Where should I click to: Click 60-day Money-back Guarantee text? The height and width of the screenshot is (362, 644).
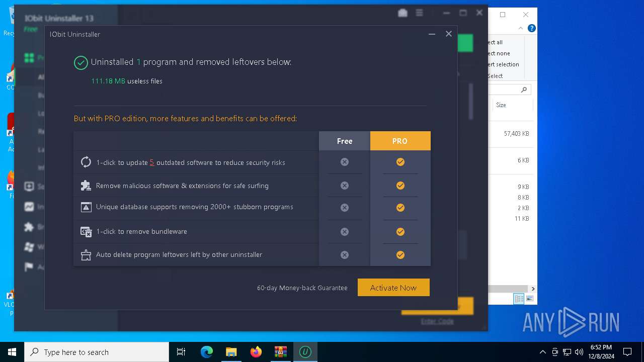click(302, 288)
